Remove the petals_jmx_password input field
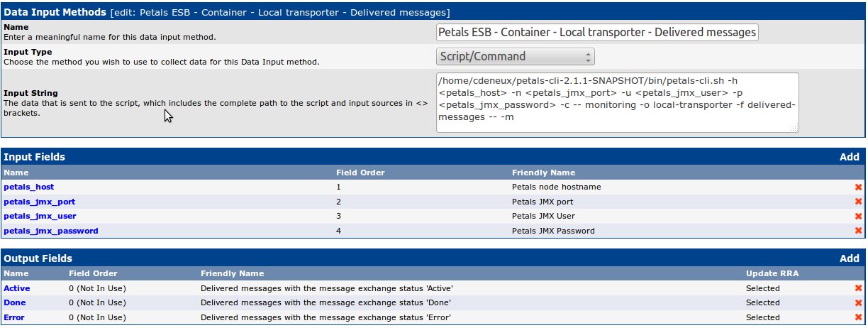The height and width of the screenshot is (328, 868). pos(859,231)
